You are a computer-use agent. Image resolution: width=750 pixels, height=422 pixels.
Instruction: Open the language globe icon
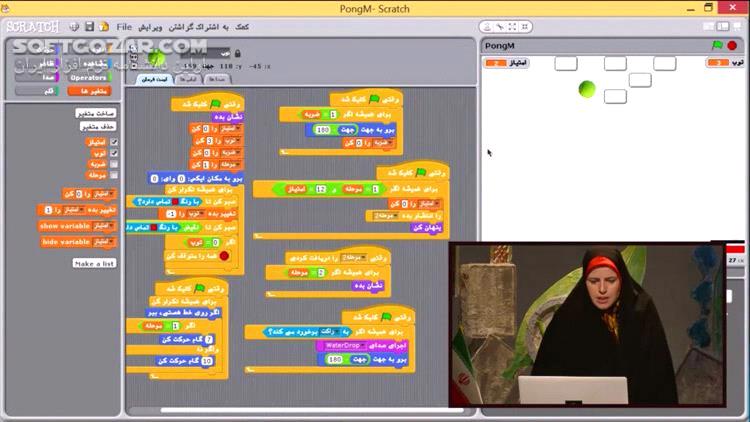pyautogui.click(x=74, y=27)
